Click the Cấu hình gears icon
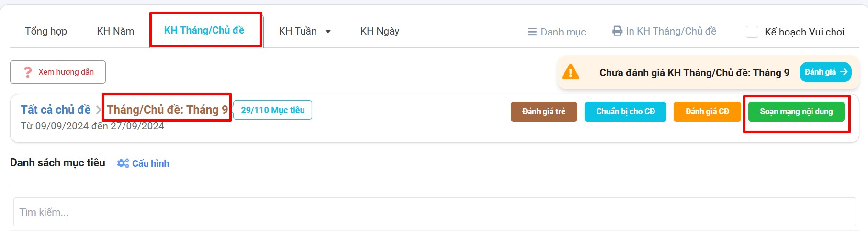 pyautogui.click(x=123, y=163)
